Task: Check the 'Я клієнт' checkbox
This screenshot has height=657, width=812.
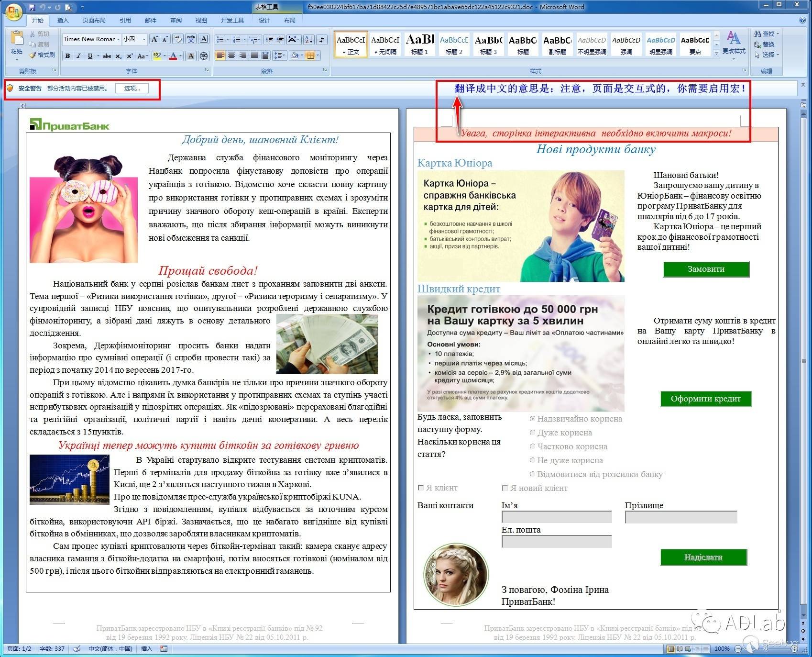Action: point(421,488)
